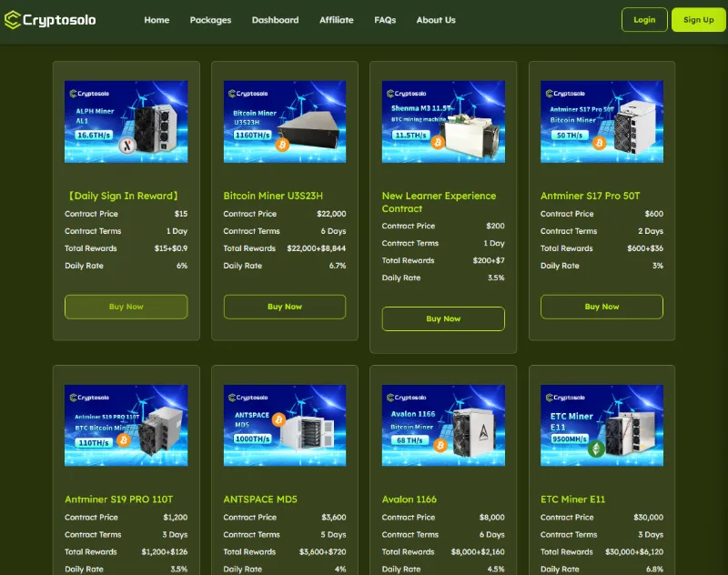Click the Bitcoin Miner U3S23H title link
Screen dimensions: 728x575
click(273, 196)
